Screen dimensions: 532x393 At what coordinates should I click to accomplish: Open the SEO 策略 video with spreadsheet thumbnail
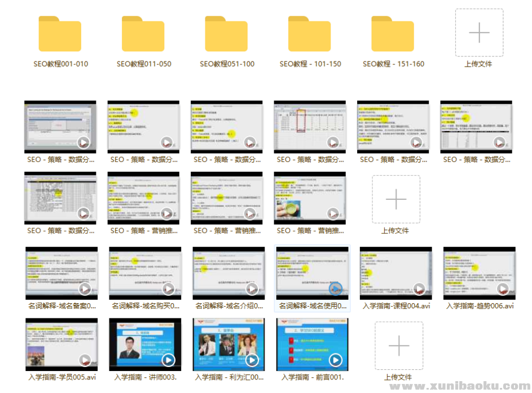point(310,127)
